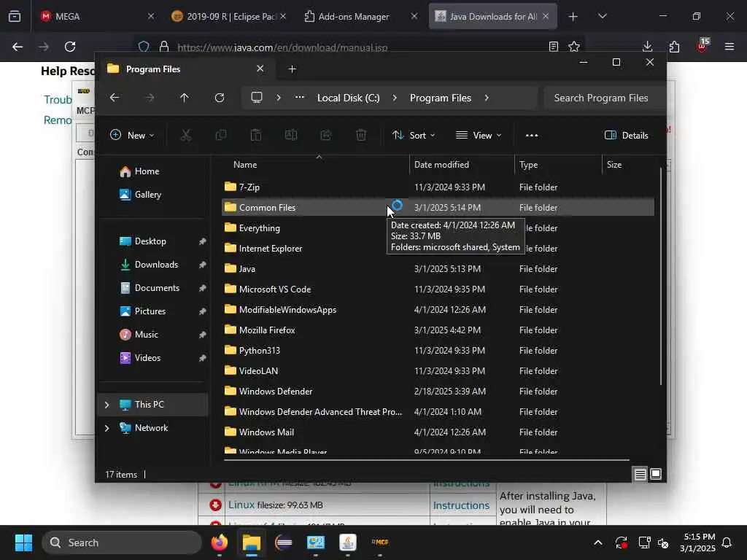Viewport: 747px width, 560px height.
Task: Click the Copy toolbar icon
Action: coord(221,135)
